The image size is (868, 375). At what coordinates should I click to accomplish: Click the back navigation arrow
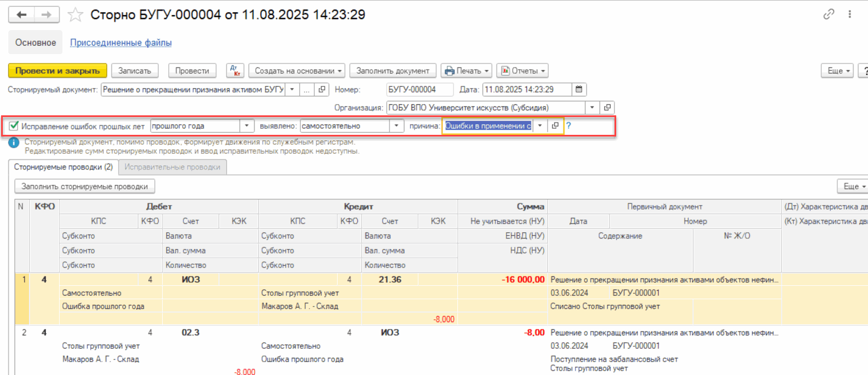23,15
